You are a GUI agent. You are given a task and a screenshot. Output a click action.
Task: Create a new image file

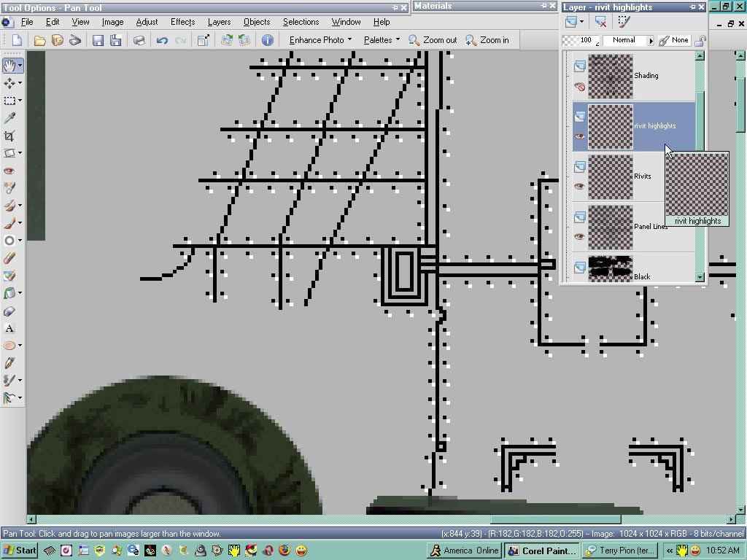coord(18,40)
